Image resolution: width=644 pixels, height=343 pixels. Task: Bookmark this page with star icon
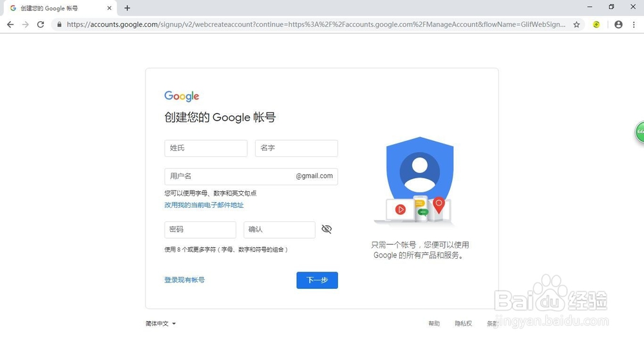click(x=576, y=24)
